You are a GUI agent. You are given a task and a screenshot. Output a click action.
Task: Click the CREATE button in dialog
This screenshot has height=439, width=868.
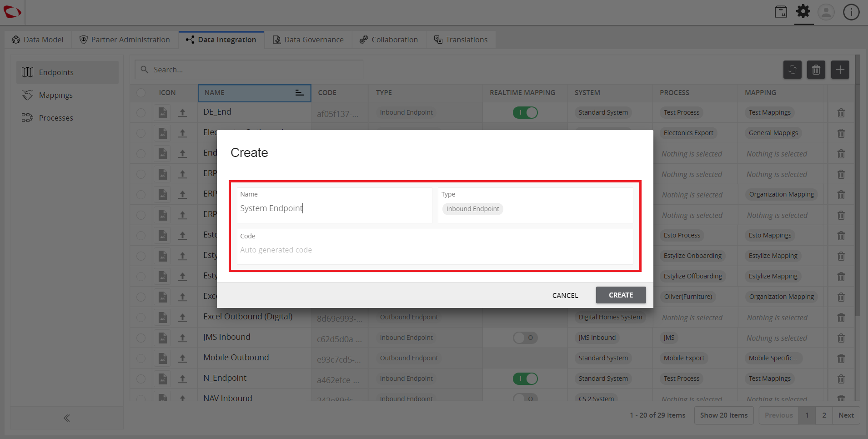pyautogui.click(x=621, y=295)
